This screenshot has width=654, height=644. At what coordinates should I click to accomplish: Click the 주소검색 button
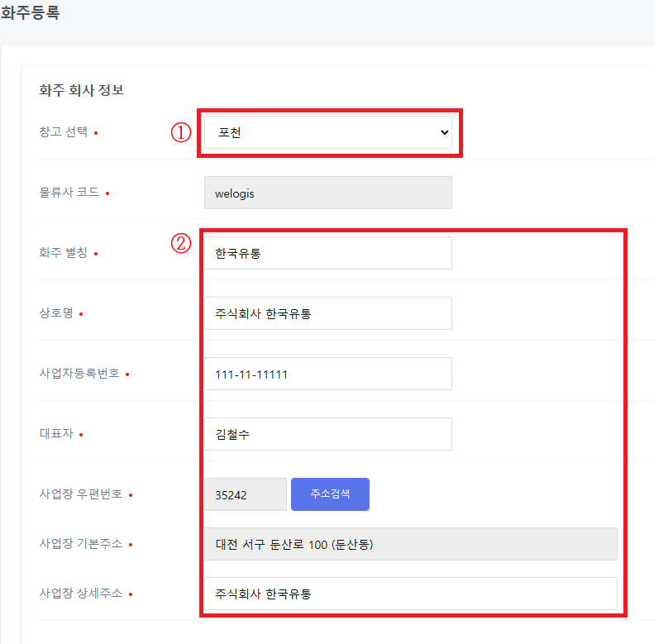tap(330, 494)
